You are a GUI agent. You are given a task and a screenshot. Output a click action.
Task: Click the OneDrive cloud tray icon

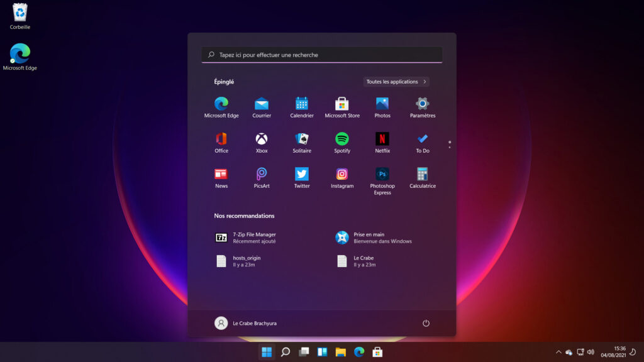569,352
